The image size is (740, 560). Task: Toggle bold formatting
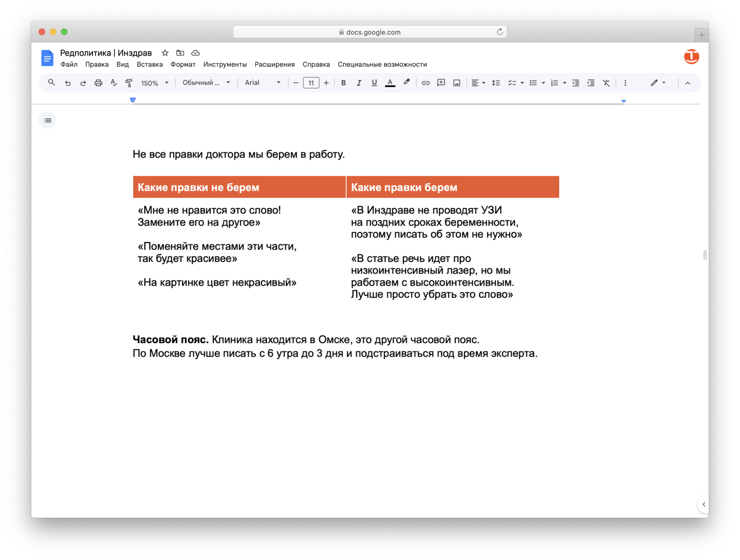[x=343, y=83]
